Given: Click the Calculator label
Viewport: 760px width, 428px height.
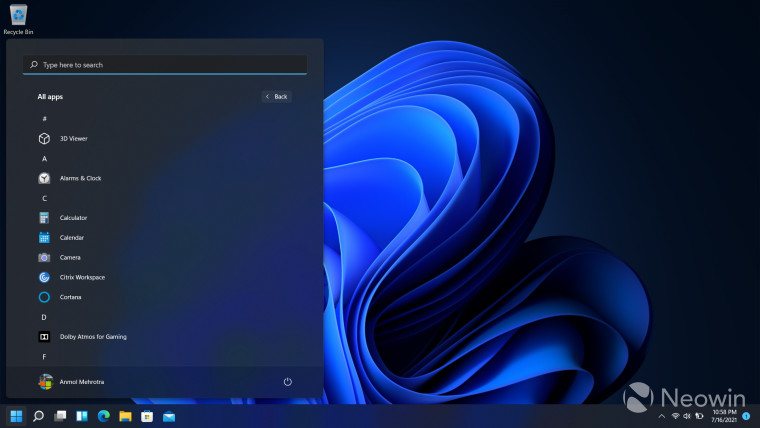Looking at the screenshot, I should tap(73, 218).
